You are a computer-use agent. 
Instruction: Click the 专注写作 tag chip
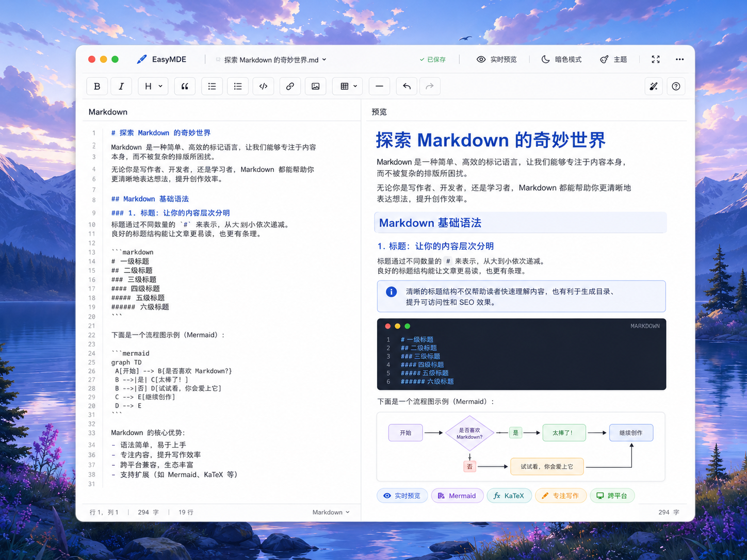[x=560, y=496]
